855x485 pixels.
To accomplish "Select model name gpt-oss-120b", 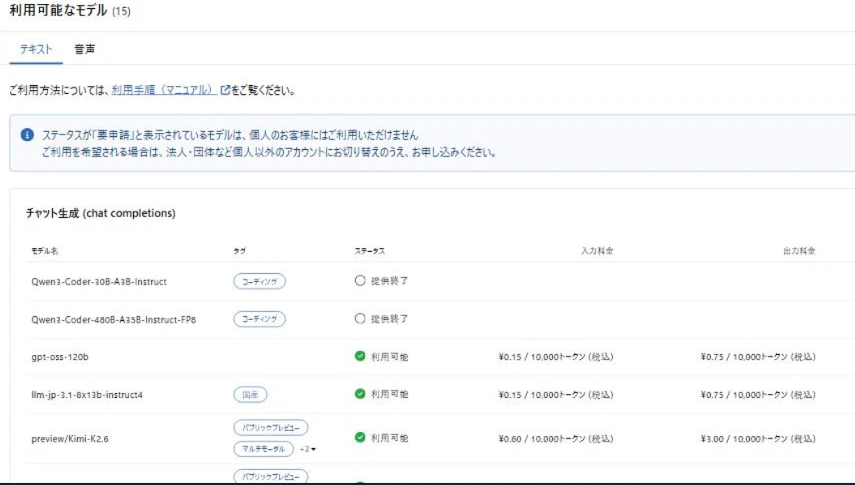I will (59, 357).
